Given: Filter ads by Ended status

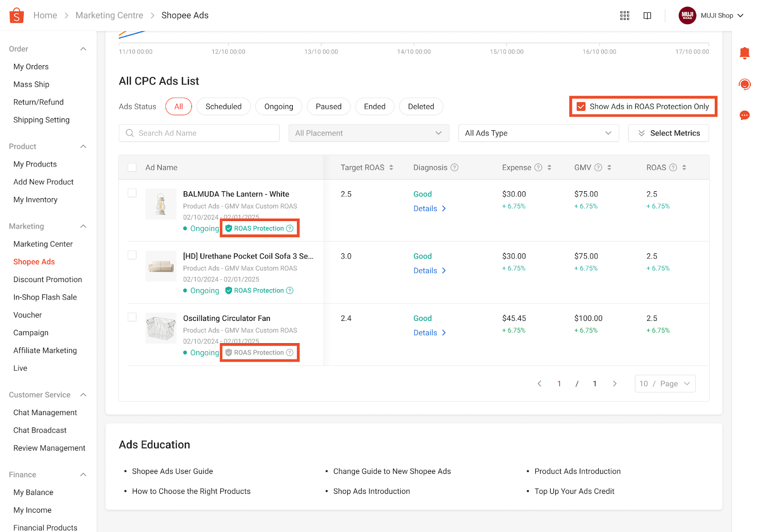Looking at the screenshot, I should [375, 106].
